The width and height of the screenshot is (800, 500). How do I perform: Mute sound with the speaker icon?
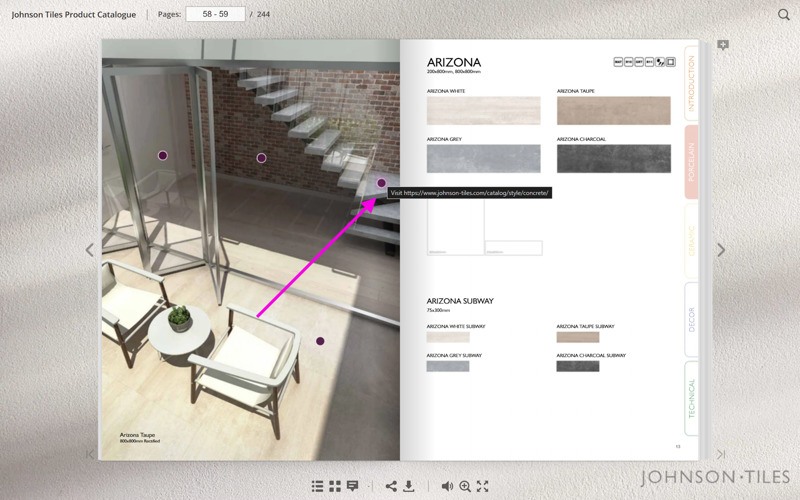447,486
